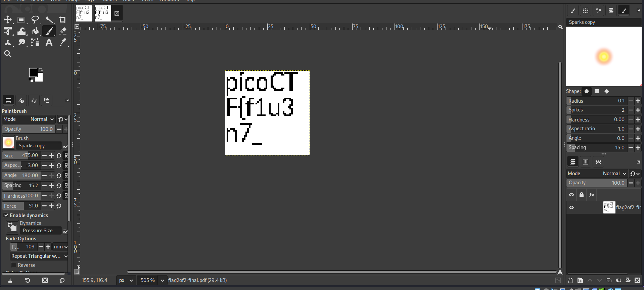The height and width of the screenshot is (290, 644).
Task: Select the Bucket Fill tool
Action: pos(35,31)
